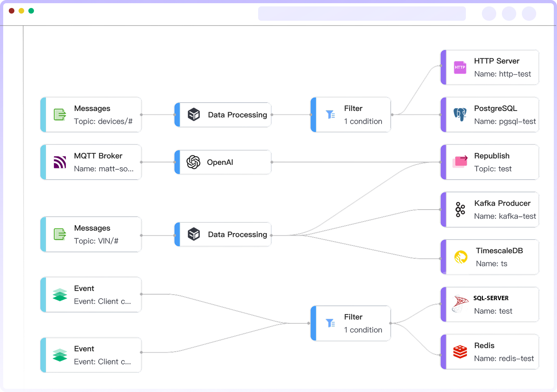557x392 pixels.
Task: Click the pink HTTP Server icon
Action: pos(460,67)
